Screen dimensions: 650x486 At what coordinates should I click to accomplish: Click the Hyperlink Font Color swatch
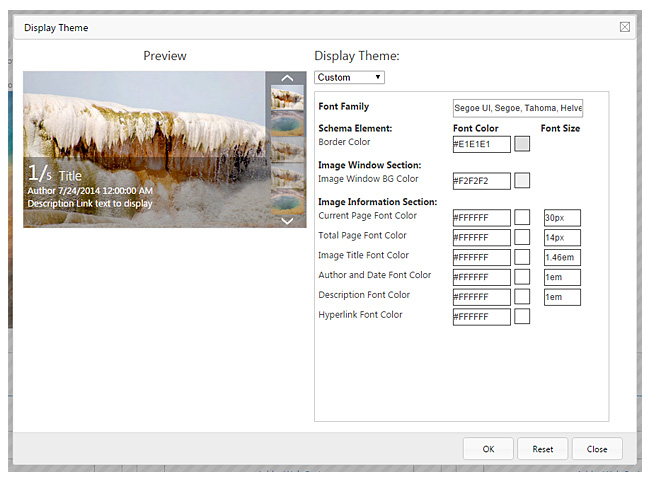click(522, 317)
